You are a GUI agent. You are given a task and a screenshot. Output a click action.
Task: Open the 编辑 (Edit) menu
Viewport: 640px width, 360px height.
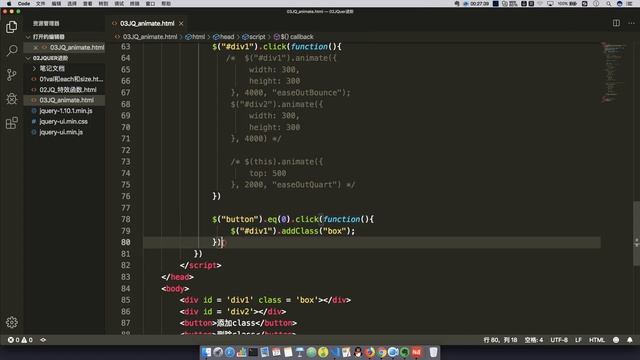56,4
